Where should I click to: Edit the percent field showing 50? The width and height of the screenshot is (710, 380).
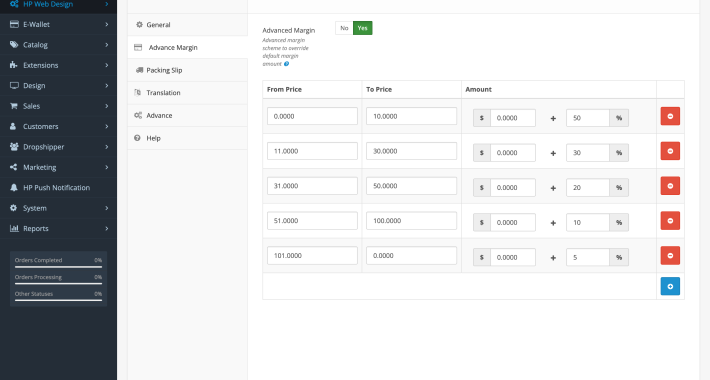tap(588, 118)
